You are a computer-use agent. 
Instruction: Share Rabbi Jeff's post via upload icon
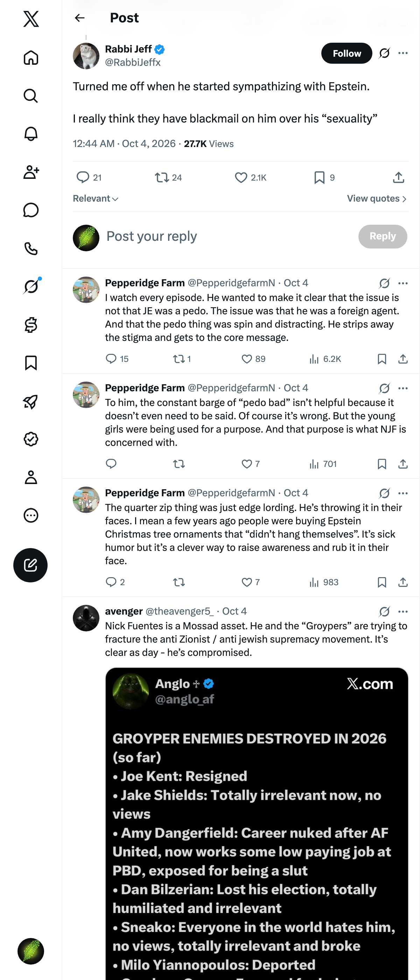pyautogui.click(x=398, y=178)
